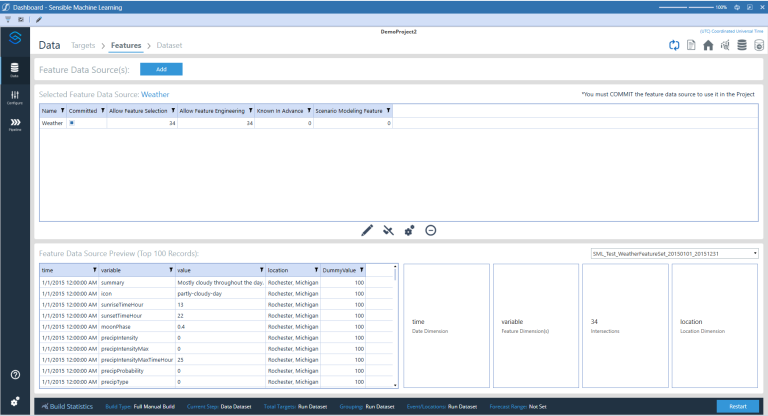Click the funnel filter icon in top toolbar
This screenshot has height=416, width=768.
pyautogui.click(x=8, y=20)
